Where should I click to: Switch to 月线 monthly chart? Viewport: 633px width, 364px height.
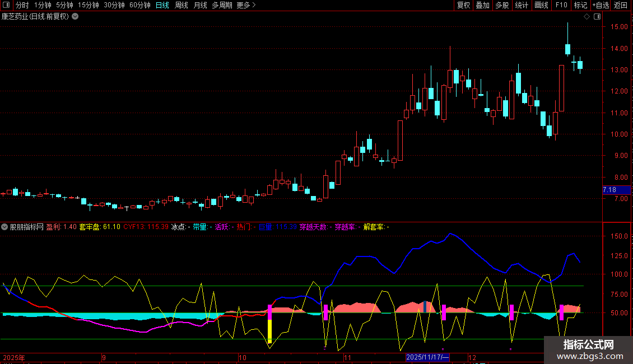pyautogui.click(x=200, y=5)
